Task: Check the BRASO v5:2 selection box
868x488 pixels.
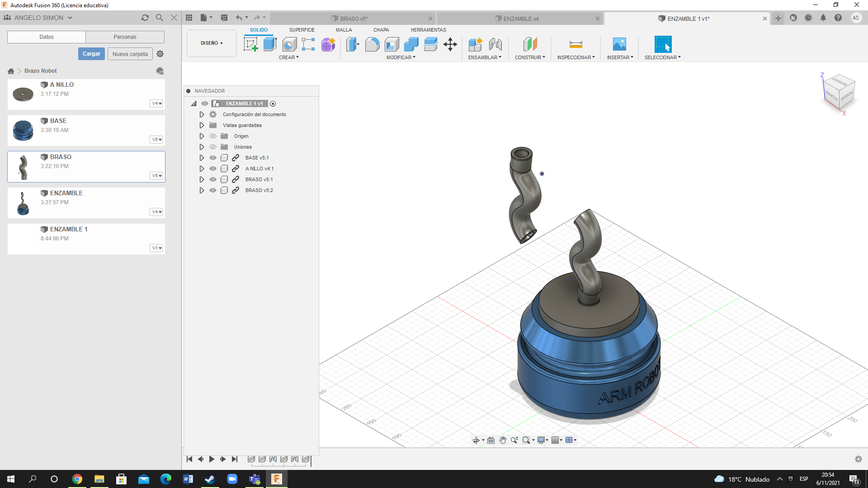Action: 224,190
